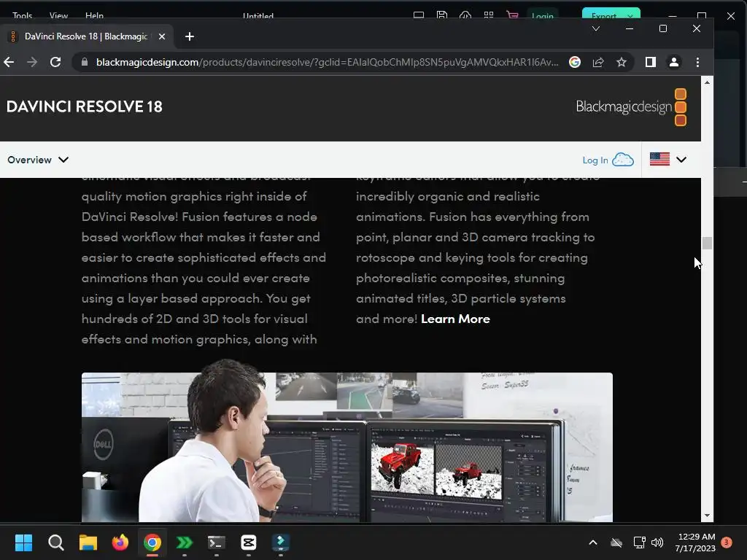Viewport: 747px width, 560px height.
Task: Open the Help menu in background app
Action: point(94,15)
